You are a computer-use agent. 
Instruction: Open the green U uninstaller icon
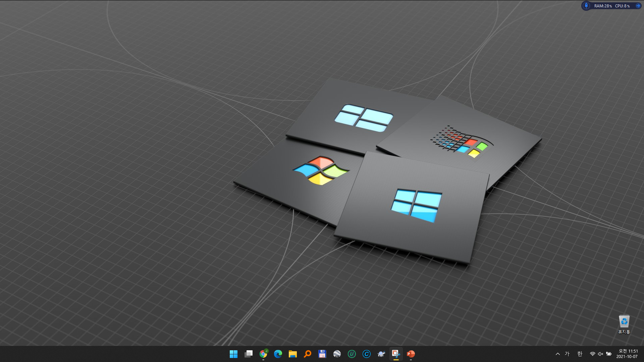[352, 354]
